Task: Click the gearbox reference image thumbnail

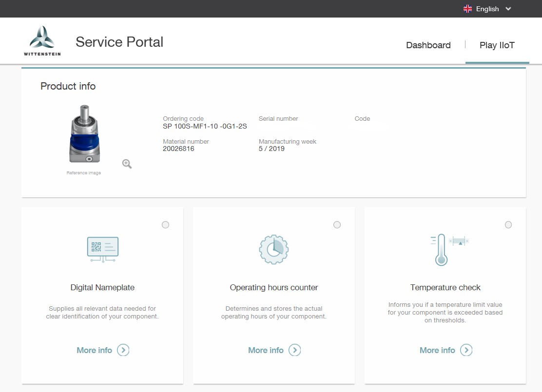Action: (84, 134)
